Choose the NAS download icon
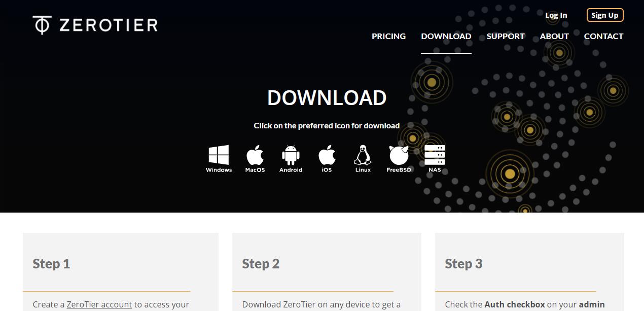Screen dimensions: 644x311 tap(435, 159)
